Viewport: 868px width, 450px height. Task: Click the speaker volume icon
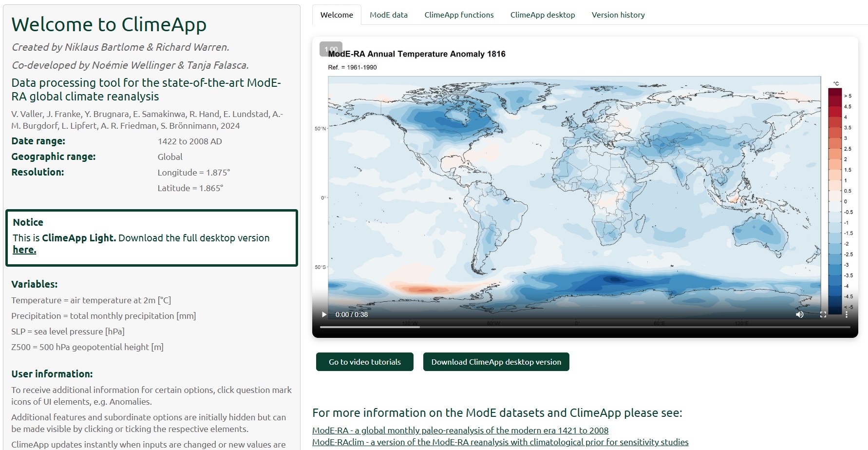tap(799, 314)
